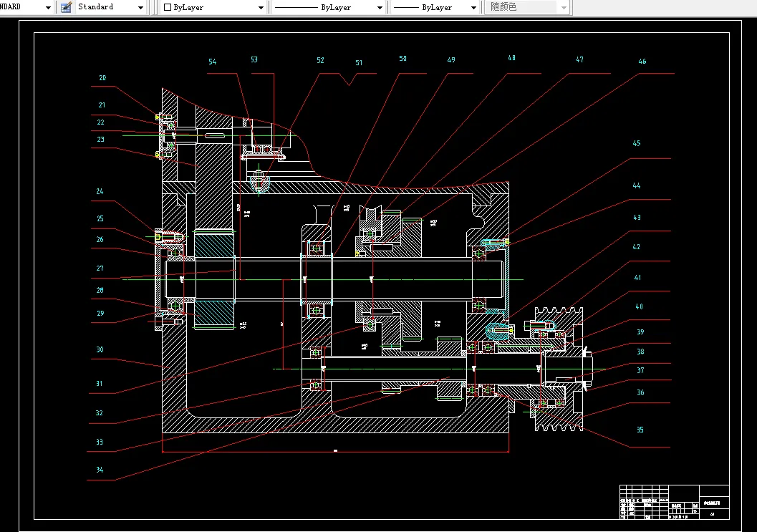757x532 pixels.
Task: Open the ByLayer color dropdown
Action: pos(214,7)
